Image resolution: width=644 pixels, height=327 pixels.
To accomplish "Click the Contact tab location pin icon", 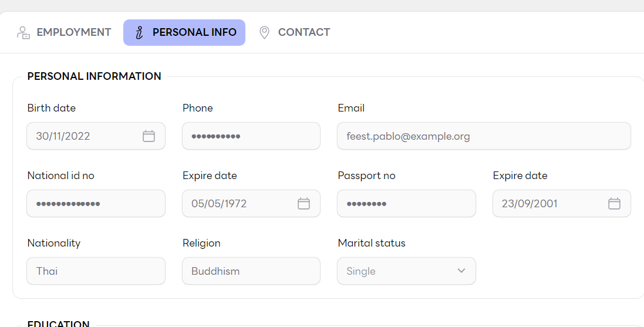I will click(265, 32).
